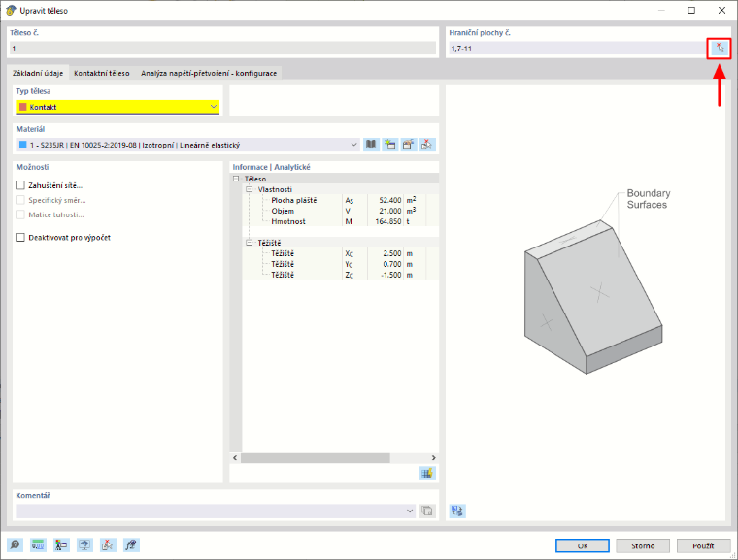Click the function script icon in the footer
Screen dimensions: 738x560
pos(131,544)
